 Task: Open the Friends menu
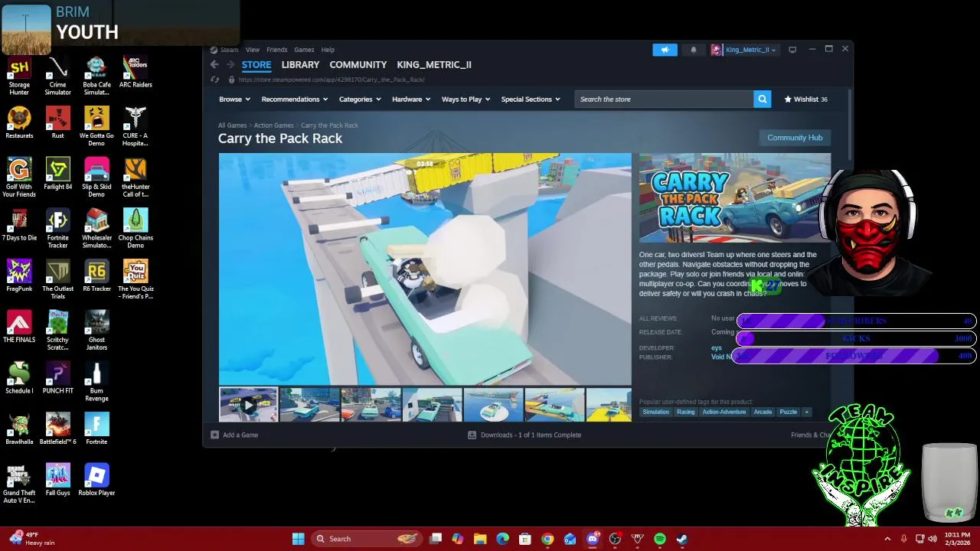[x=276, y=50]
